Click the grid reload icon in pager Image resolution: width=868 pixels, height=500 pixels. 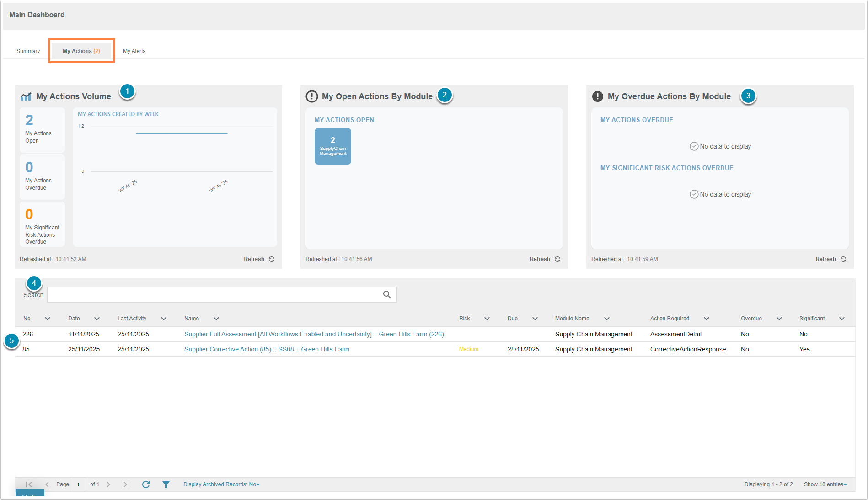(x=146, y=484)
